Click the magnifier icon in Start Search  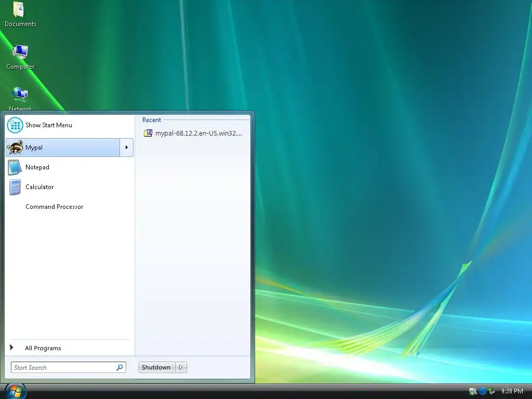(x=120, y=367)
